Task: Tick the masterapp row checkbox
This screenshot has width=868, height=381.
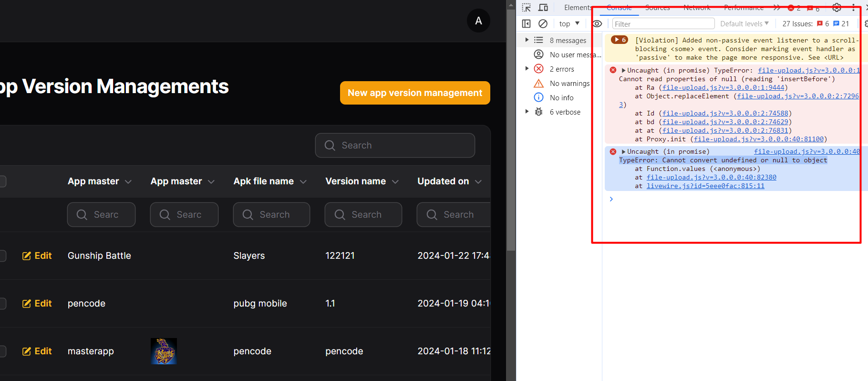Action: click(2, 351)
